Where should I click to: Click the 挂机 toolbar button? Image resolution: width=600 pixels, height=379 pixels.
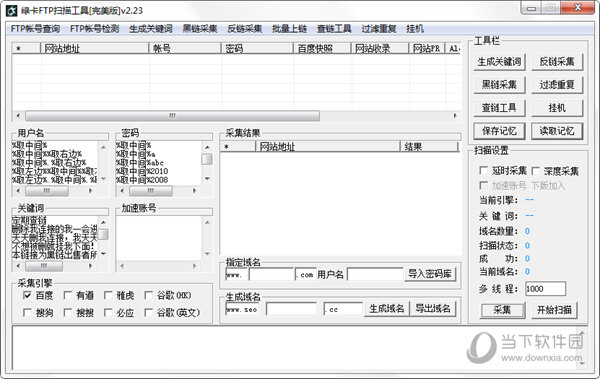pos(557,108)
